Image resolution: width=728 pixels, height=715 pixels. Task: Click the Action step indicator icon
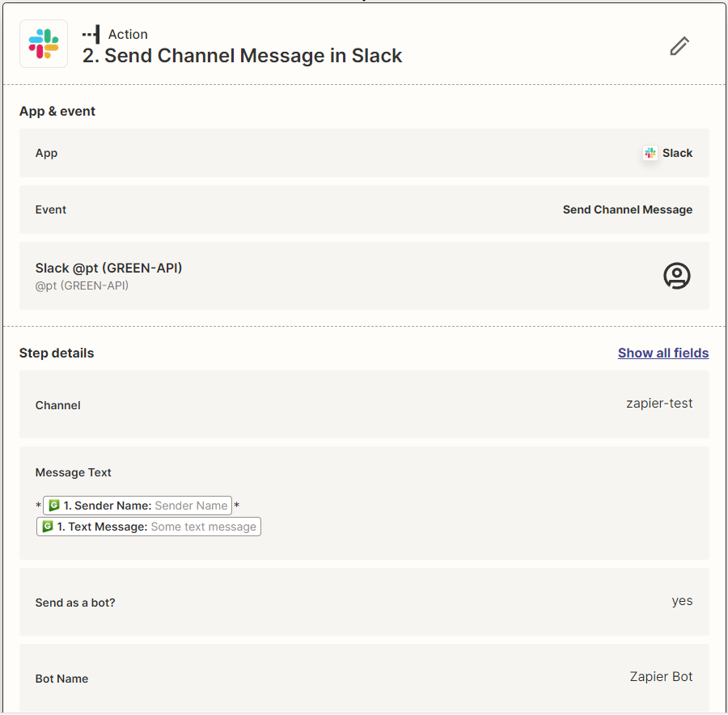pyautogui.click(x=91, y=34)
